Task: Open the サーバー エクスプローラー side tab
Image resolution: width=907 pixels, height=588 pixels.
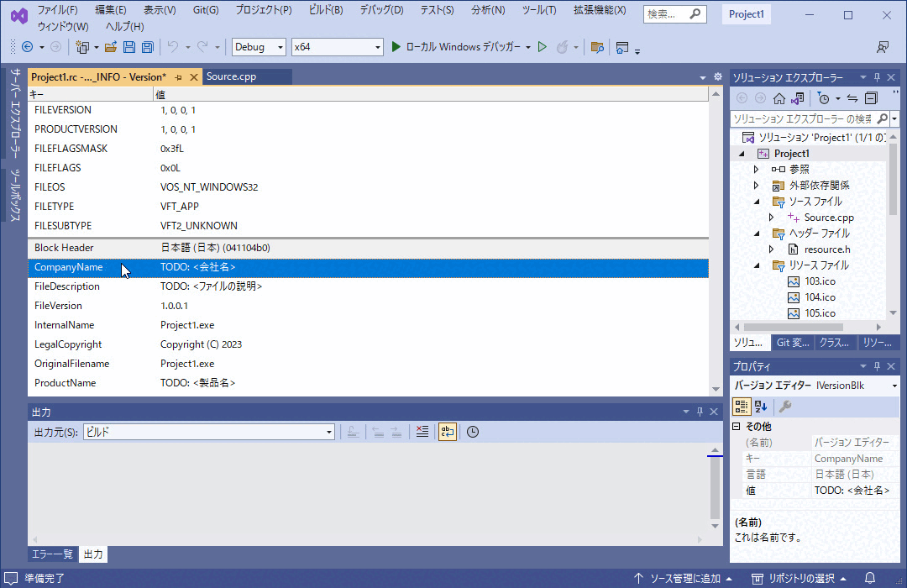Action: click(16, 113)
